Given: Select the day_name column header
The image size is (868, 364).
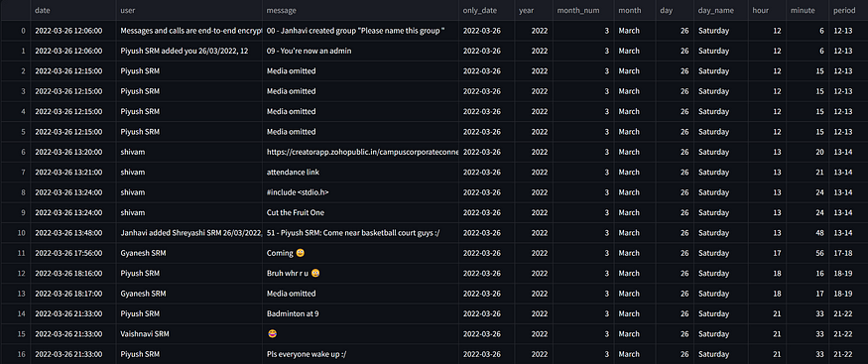Looking at the screenshot, I should point(720,11).
